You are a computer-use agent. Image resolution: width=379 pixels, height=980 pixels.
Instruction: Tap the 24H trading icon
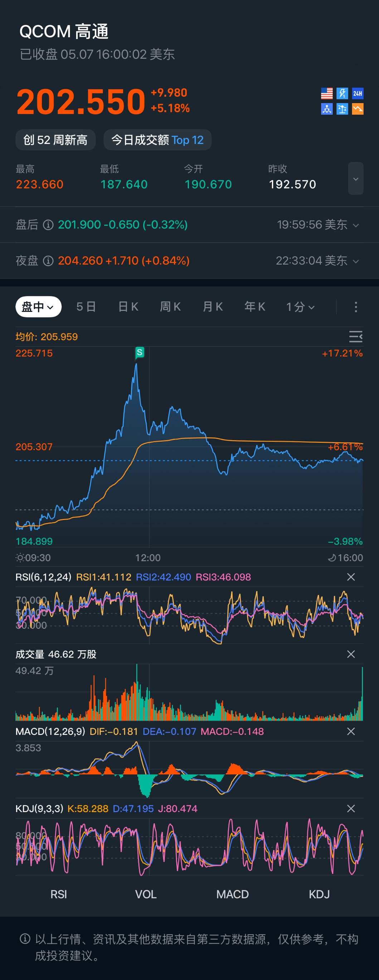358,93
